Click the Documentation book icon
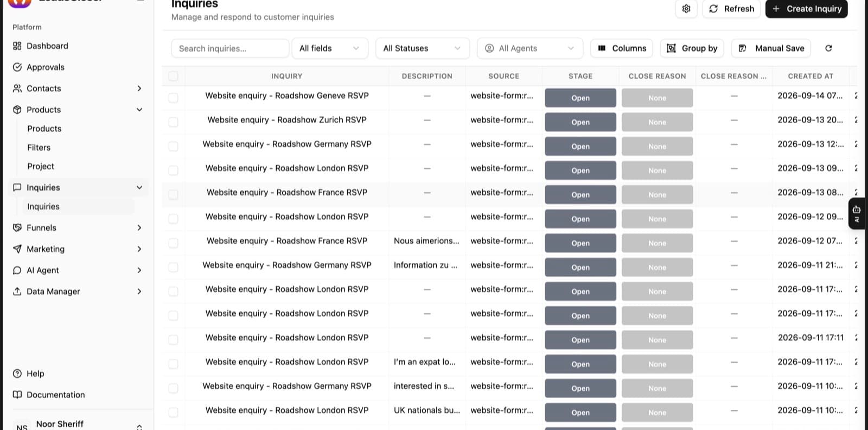The image size is (868, 430). 17,395
